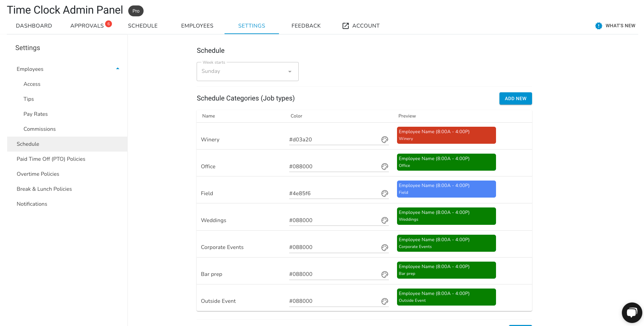Image resolution: width=644 pixels, height=326 pixels.
Task: Click the Winery category name
Action: pos(210,140)
